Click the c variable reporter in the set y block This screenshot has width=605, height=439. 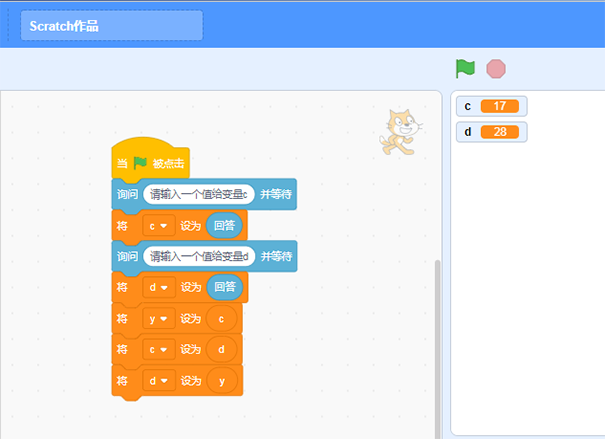222,318
